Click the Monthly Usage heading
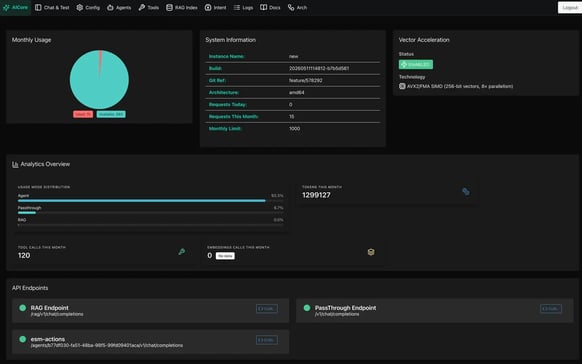 (x=32, y=40)
